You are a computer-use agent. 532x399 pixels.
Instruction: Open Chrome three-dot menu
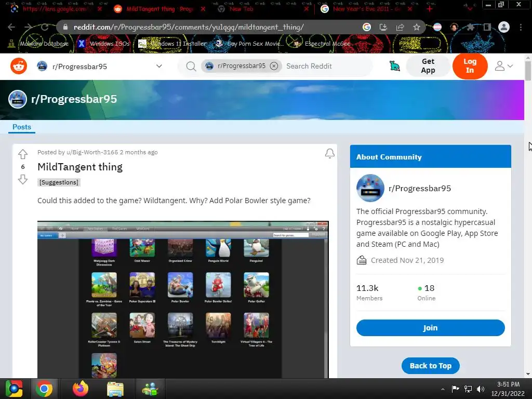[x=521, y=27]
